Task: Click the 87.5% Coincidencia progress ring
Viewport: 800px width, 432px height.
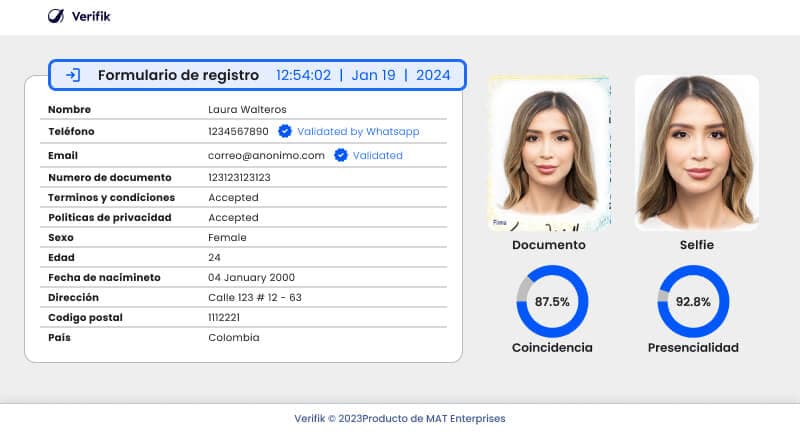Action: click(552, 301)
